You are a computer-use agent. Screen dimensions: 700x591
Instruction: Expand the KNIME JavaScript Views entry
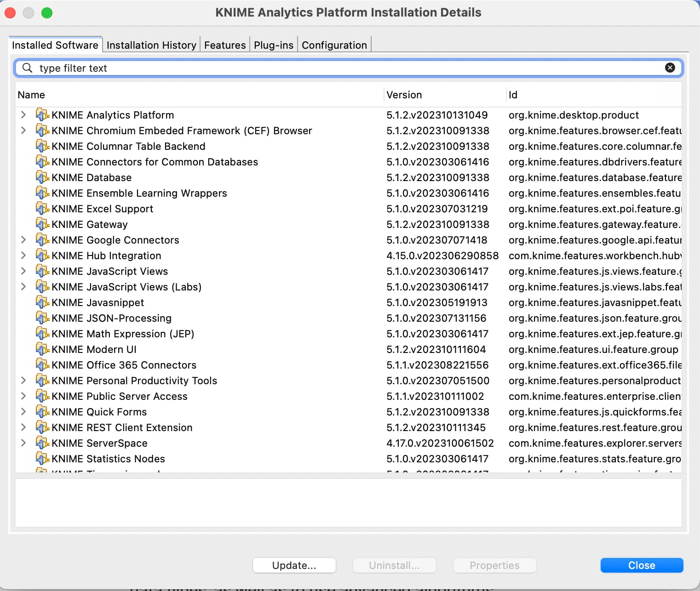[x=23, y=271]
